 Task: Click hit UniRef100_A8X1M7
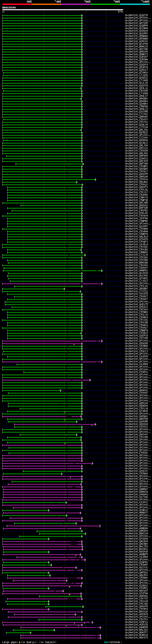point(137,591)
